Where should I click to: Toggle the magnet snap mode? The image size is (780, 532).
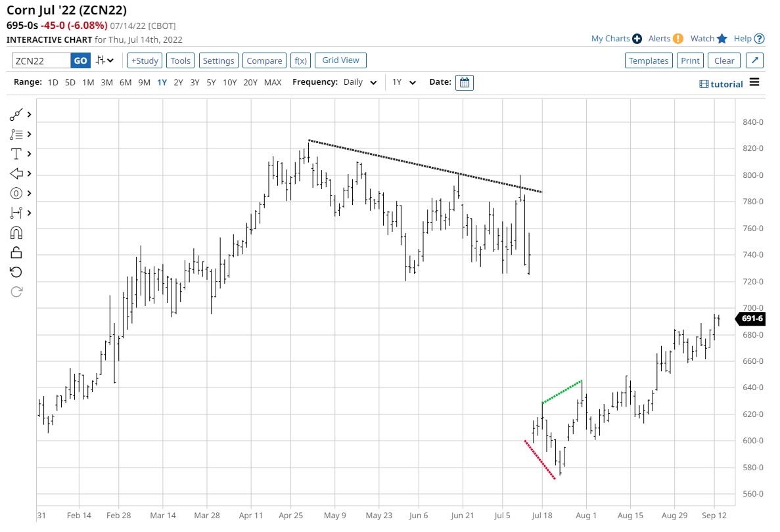(16, 233)
